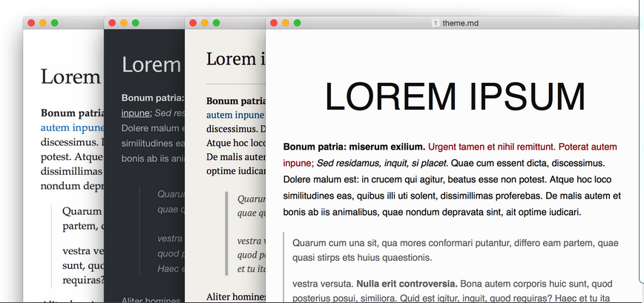Click bold text 'Bonum patria: miserum exilium.' in front window
Image resolution: width=644 pixels, height=303 pixels.
pyautogui.click(x=354, y=147)
